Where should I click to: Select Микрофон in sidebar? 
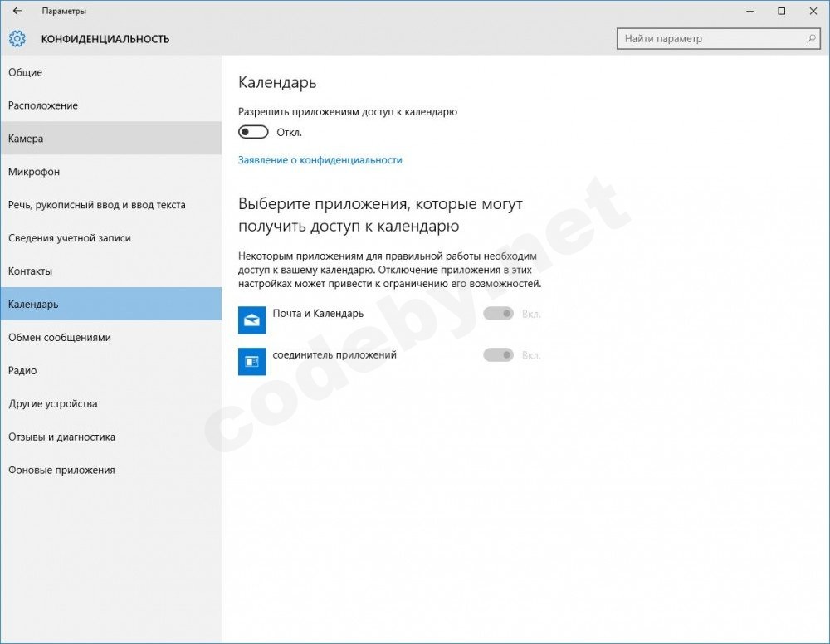coord(110,172)
